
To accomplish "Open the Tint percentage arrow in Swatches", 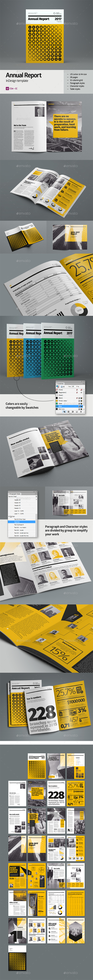I will click(x=77, y=387).
